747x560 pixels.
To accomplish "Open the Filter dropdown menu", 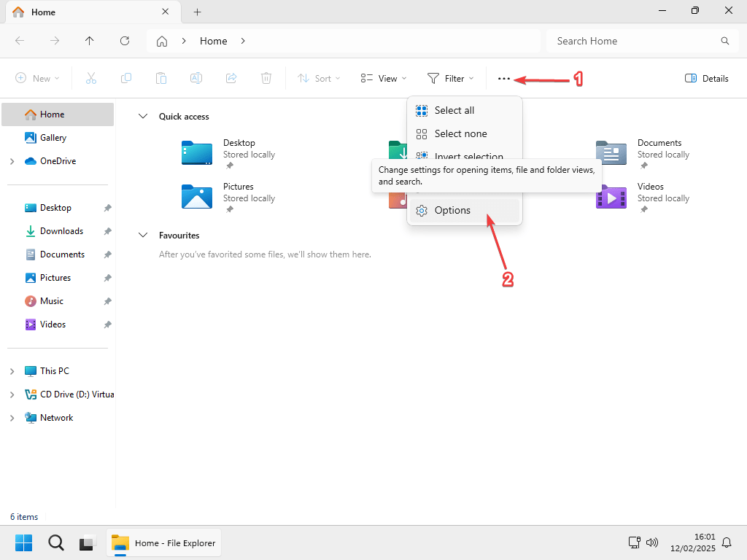I will (450, 79).
